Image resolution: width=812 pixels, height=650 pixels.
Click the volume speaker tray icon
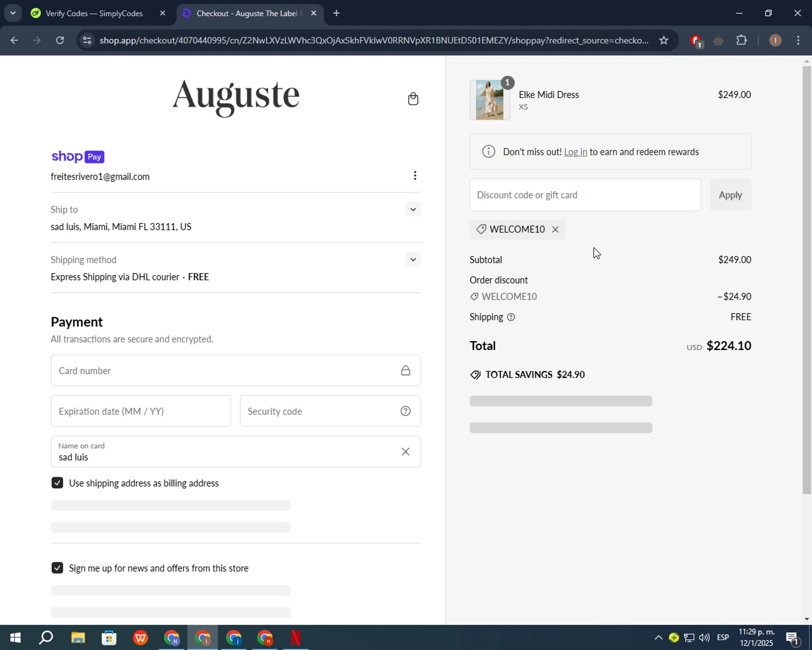coord(704,638)
